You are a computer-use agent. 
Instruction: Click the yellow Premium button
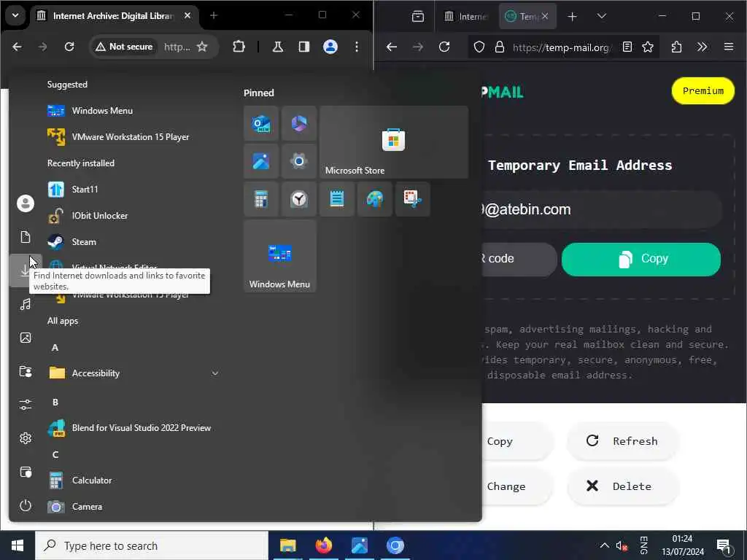[x=703, y=90]
